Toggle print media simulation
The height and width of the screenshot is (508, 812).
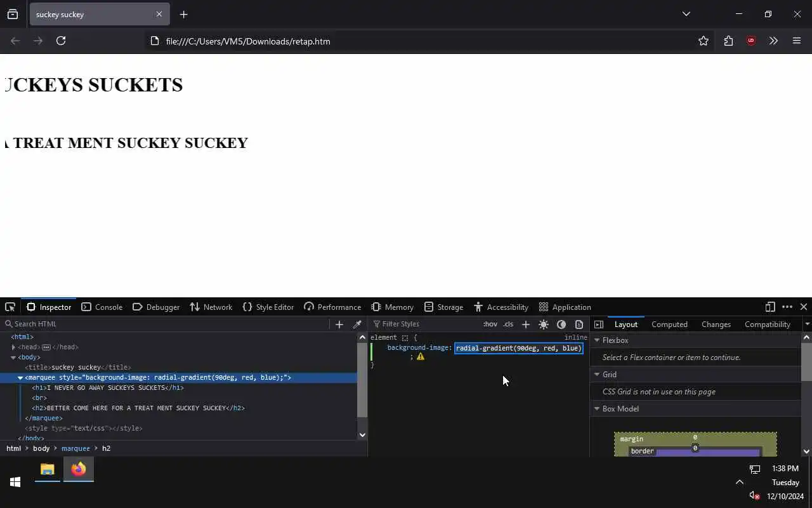click(579, 324)
